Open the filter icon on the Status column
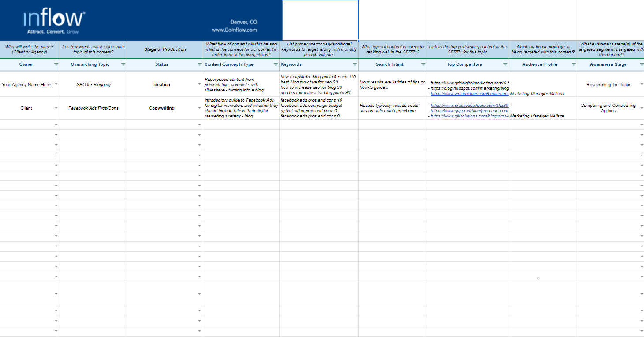This screenshot has width=644, height=337. [x=199, y=64]
